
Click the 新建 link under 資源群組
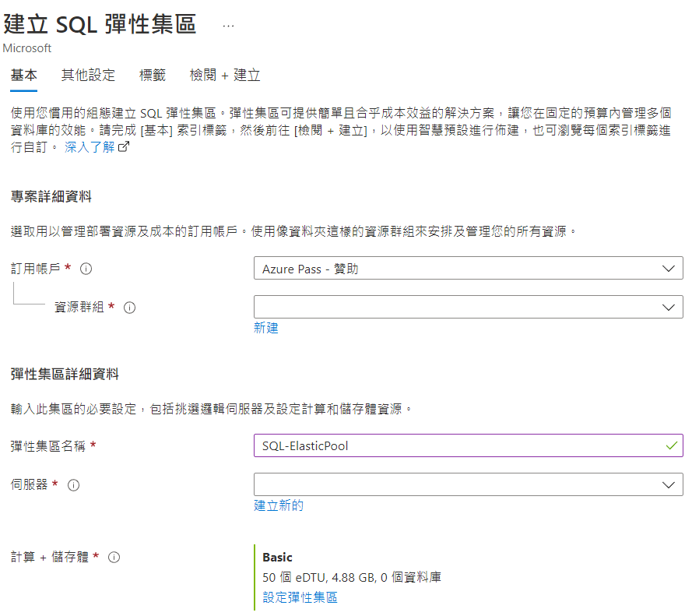pyautogui.click(x=265, y=328)
